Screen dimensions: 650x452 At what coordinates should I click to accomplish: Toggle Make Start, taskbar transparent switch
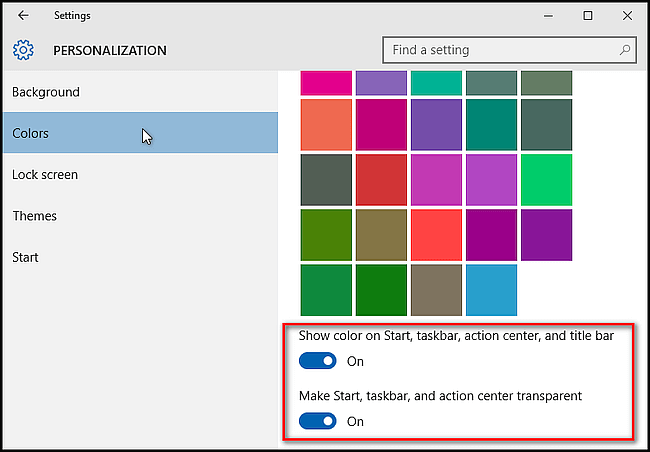coord(318,421)
